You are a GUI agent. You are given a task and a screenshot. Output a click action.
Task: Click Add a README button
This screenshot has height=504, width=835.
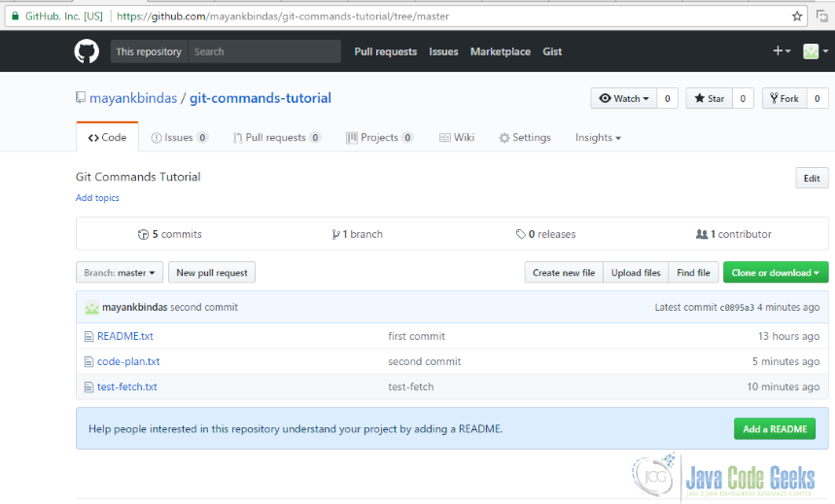(x=775, y=429)
